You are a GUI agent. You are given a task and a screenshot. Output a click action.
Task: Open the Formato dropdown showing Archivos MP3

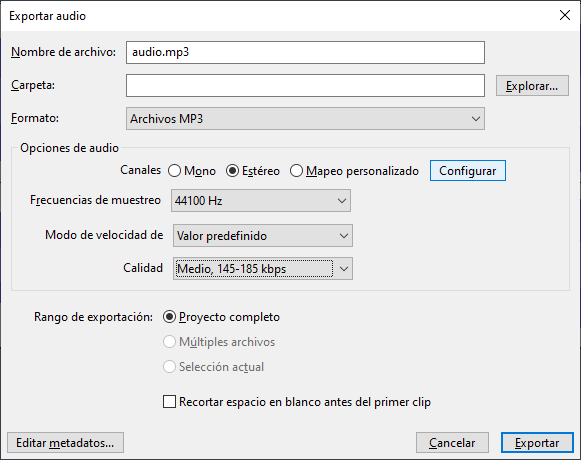(x=305, y=119)
